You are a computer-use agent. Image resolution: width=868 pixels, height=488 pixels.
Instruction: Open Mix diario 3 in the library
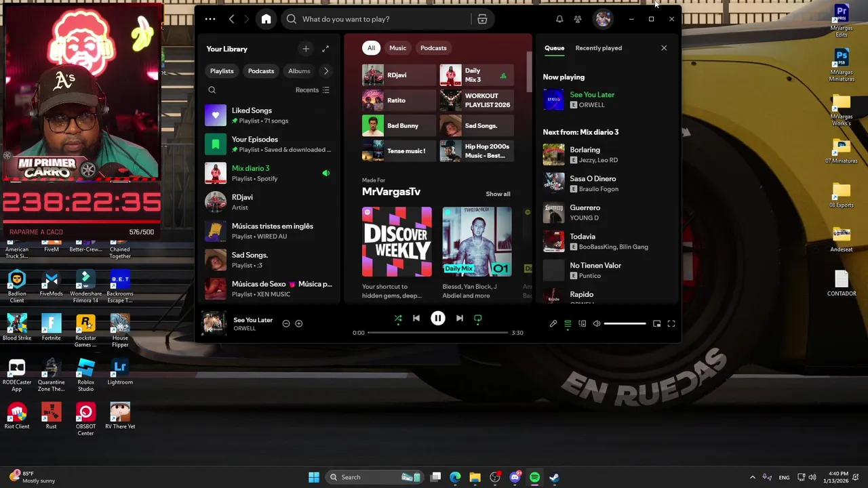(x=270, y=173)
